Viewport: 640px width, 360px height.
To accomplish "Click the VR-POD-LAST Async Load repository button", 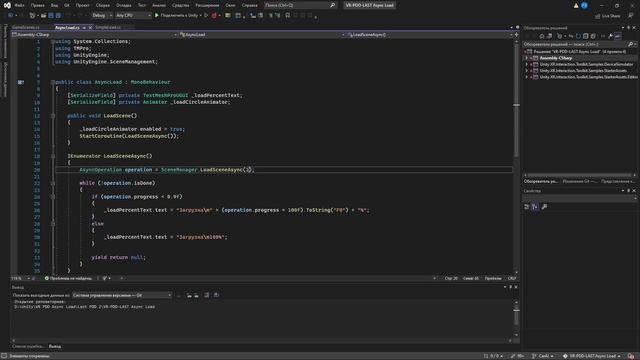I will click(x=592, y=356).
